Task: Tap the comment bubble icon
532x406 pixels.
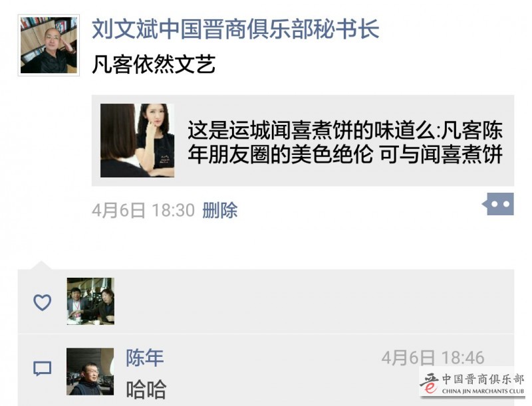Action: pyautogui.click(x=43, y=368)
